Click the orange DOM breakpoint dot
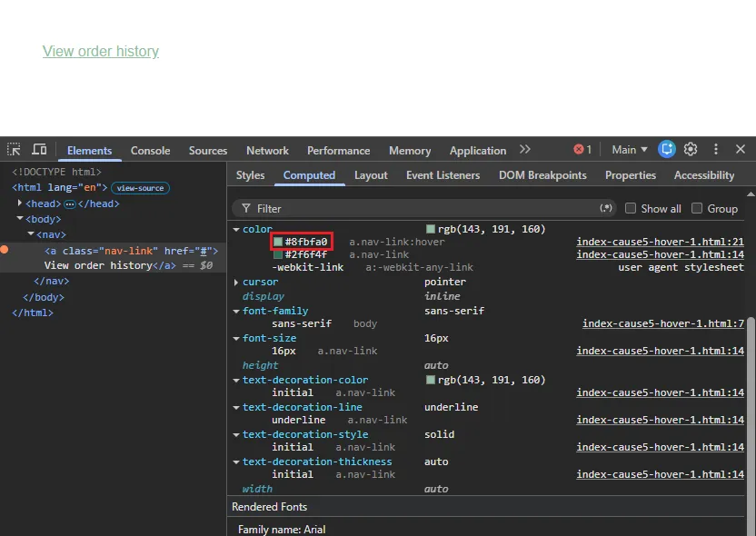The width and height of the screenshot is (756, 536). click(4, 250)
